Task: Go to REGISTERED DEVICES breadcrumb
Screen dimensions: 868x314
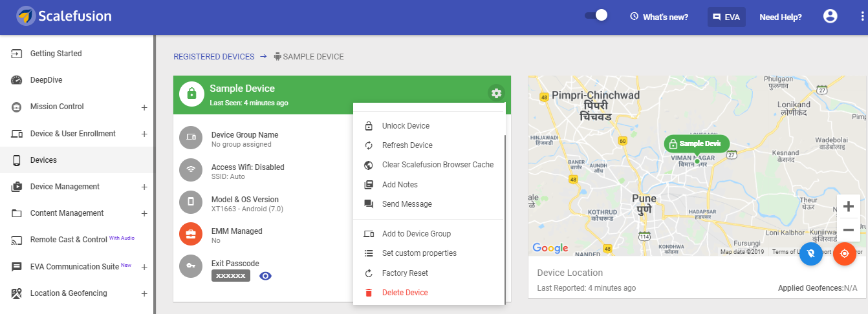Action: 214,57
